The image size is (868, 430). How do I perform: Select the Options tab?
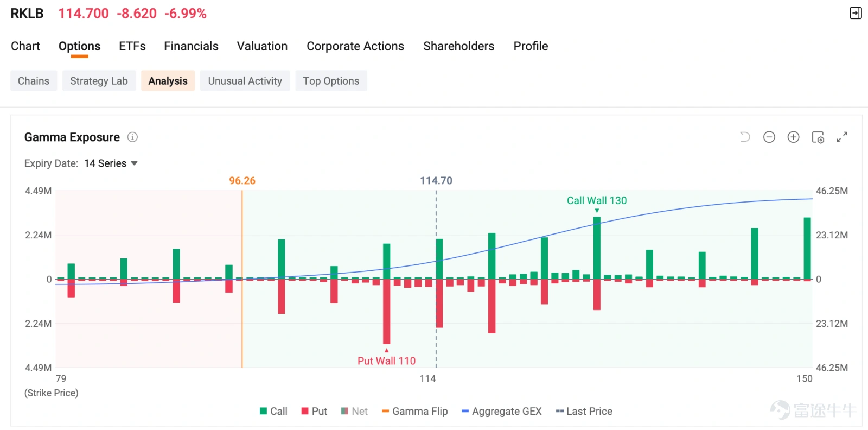click(80, 46)
